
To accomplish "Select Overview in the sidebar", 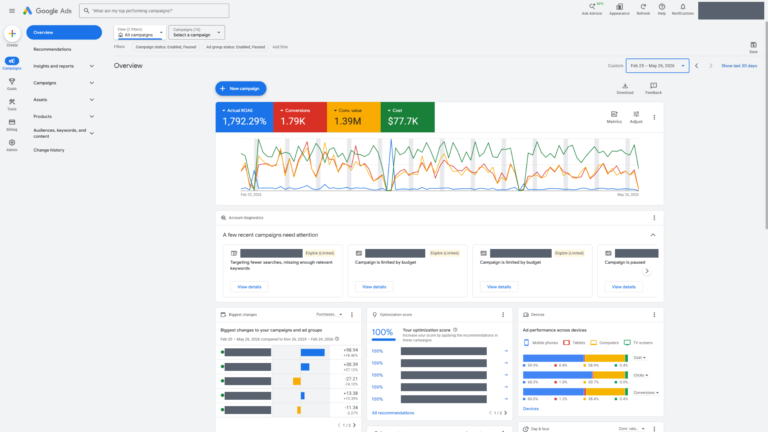I will tap(64, 32).
